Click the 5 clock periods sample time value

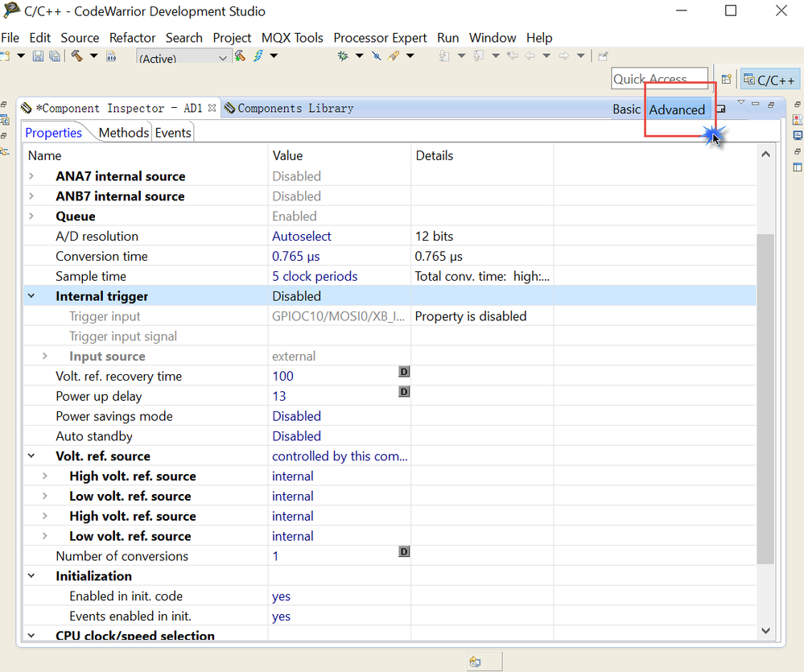pyautogui.click(x=315, y=276)
